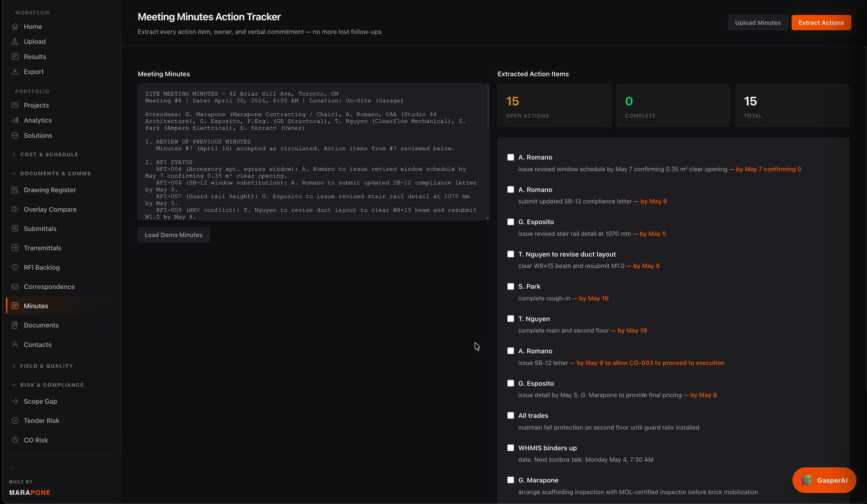Check A. Romano SB-12 compliance letter by May 9
867x504 pixels.
[510, 190]
